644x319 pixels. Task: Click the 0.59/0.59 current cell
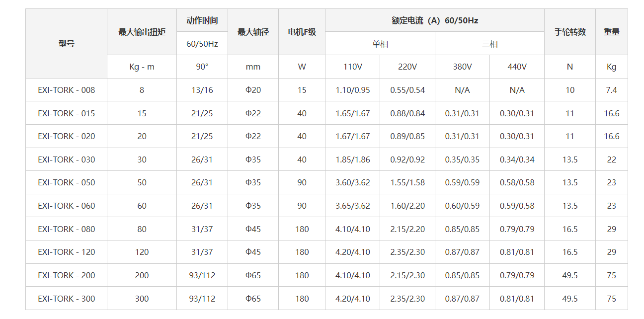pyautogui.click(x=462, y=182)
